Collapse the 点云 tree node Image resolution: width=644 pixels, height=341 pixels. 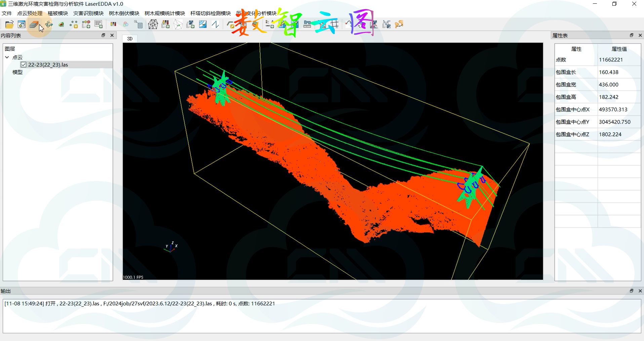tap(7, 57)
